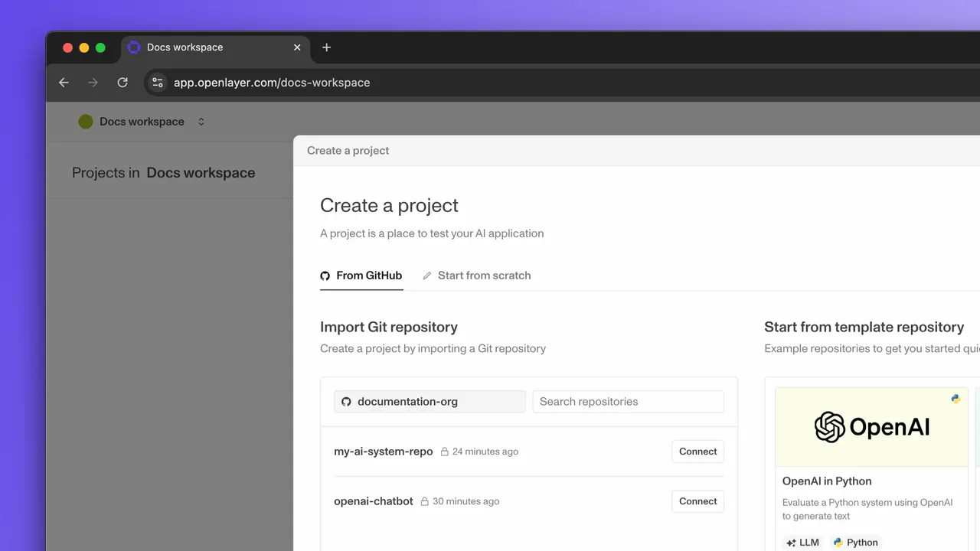Open the OpenAI template thumbnail
The width and height of the screenshot is (980, 551).
(871, 427)
